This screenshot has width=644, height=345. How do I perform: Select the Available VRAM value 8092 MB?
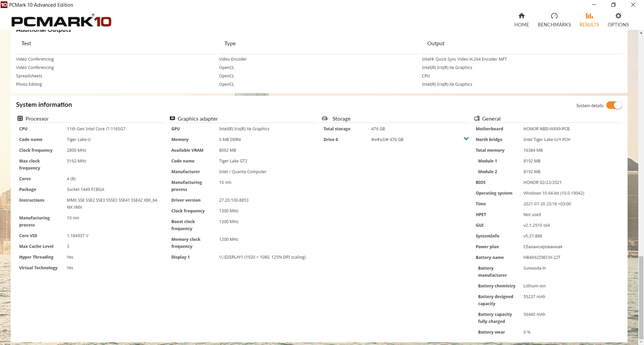coord(227,150)
